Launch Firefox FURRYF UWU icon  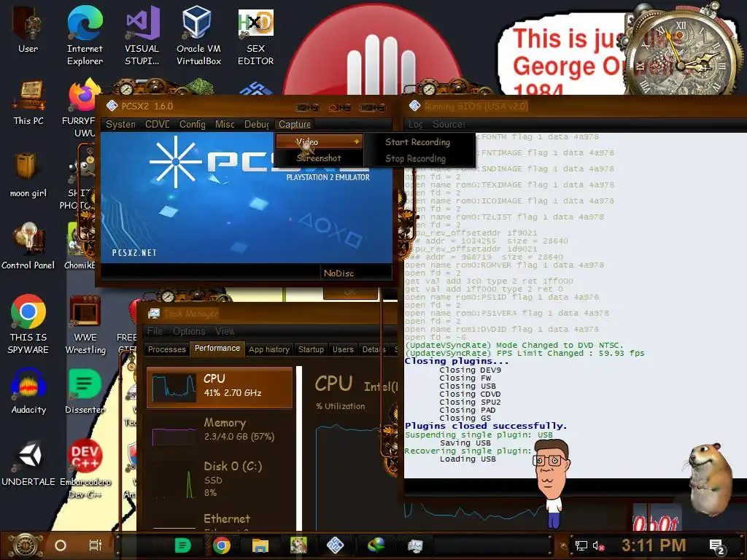click(x=82, y=107)
